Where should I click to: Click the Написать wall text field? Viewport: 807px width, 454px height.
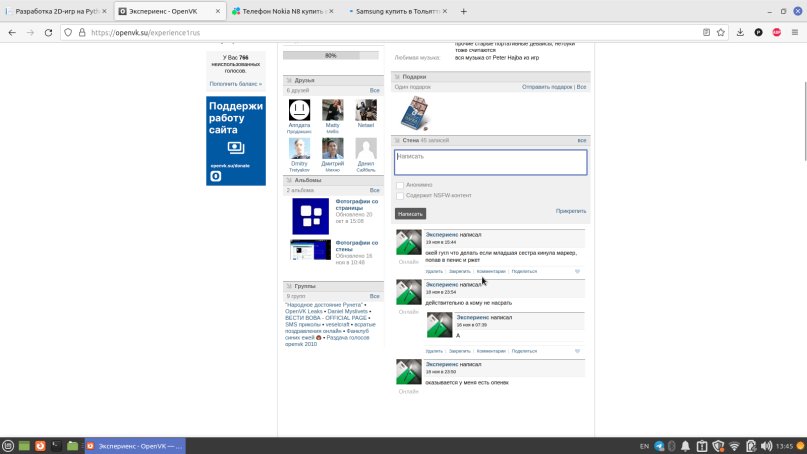(x=490, y=162)
